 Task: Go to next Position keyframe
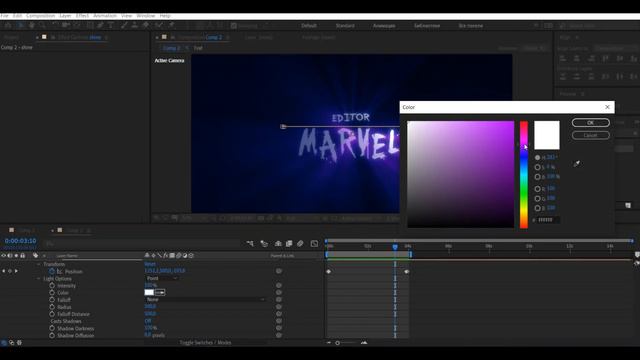point(16,271)
